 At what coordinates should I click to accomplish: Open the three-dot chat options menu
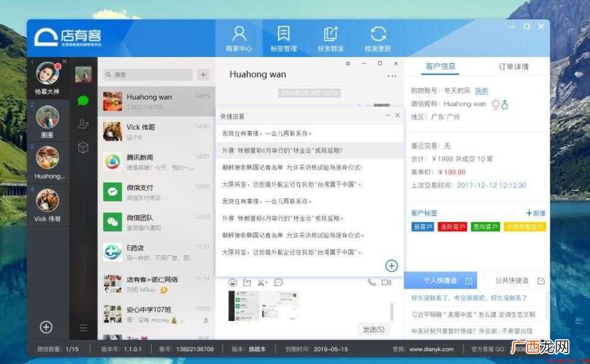tap(392, 76)
